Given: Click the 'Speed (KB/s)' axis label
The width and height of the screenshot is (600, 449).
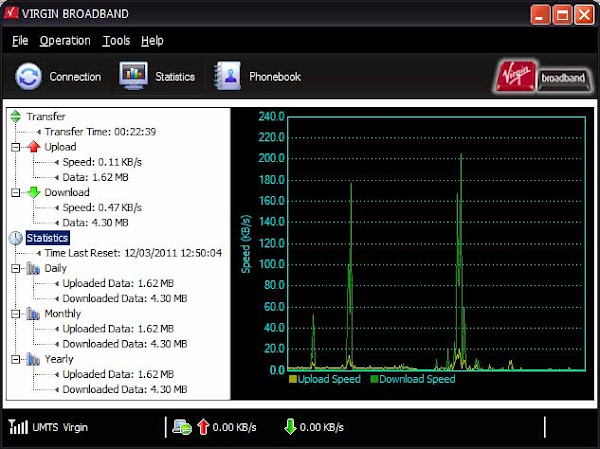Looking at the screenshot, I should [246, 244].
